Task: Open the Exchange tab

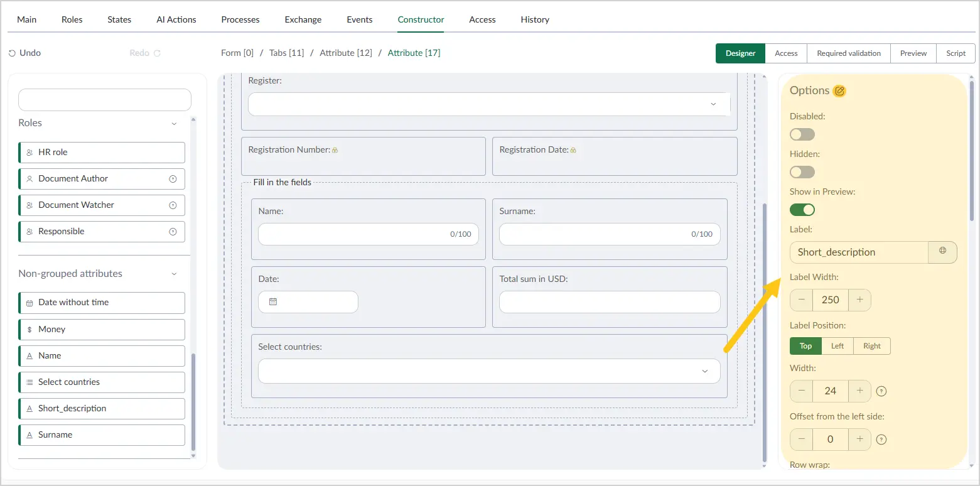Action: tap(303, 19)
